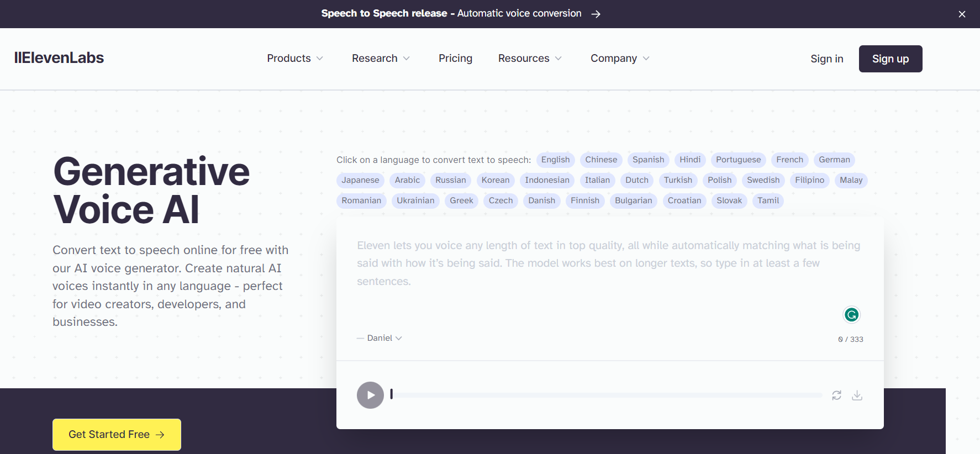Set language to Croatian
980x454 pixels.
tap(684, 200)
